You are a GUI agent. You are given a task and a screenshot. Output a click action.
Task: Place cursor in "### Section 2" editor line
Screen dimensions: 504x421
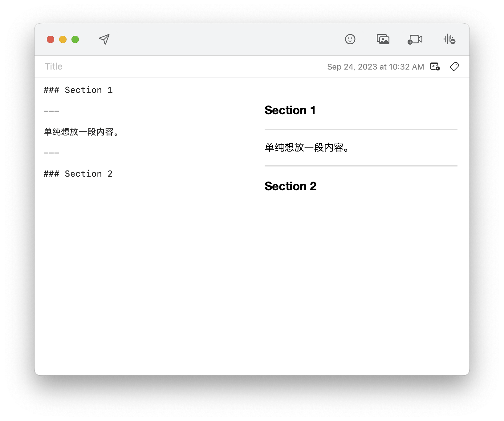[x=78, y=174]
